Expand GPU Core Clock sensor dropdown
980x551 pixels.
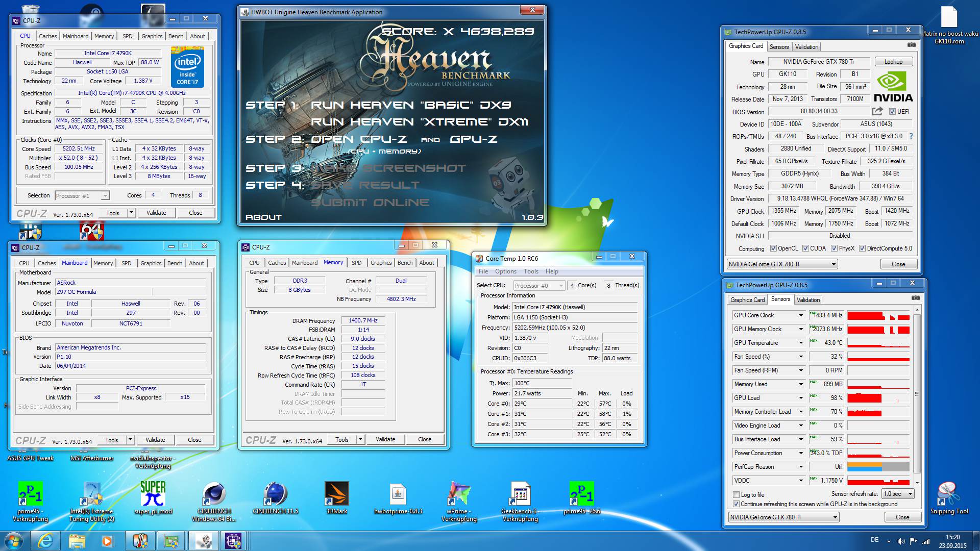click(x=801, y=315)
